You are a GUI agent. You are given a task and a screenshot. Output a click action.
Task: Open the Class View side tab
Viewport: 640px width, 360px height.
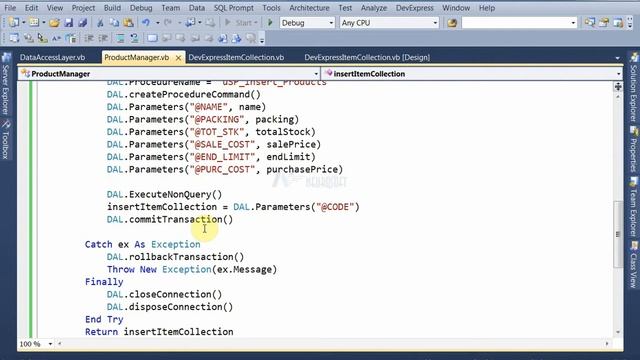click(x=633, y=264)
